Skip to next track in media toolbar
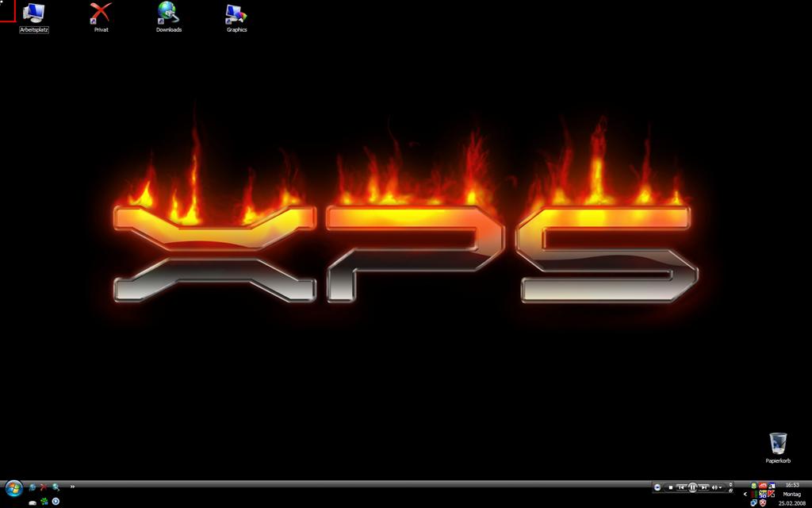 pyautogui.click(x=703, y=487)
